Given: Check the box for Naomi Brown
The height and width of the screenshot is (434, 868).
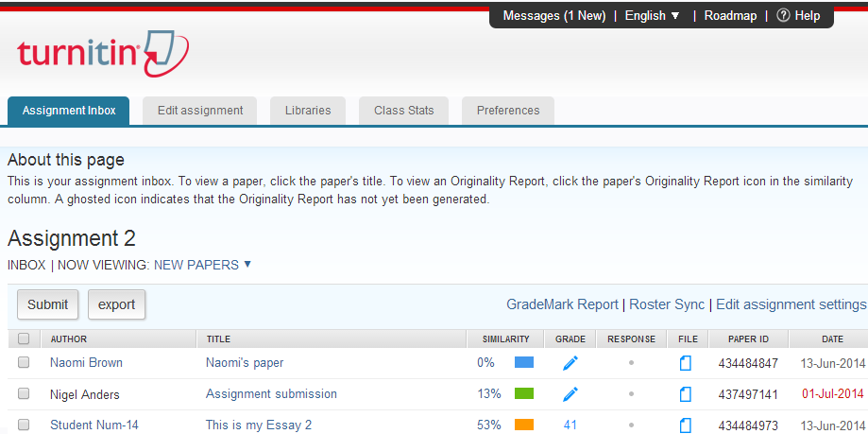Looking at the screenshot, I should coord(24,362).
